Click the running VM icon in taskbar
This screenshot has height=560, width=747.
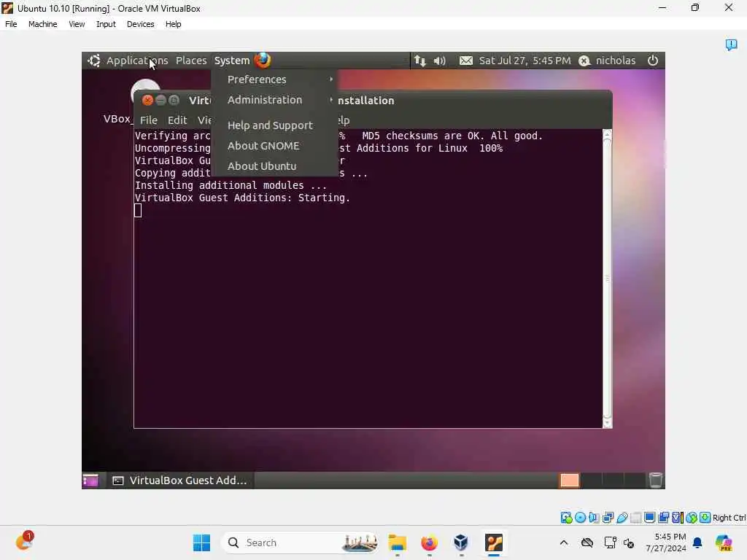tap(494, 542)
